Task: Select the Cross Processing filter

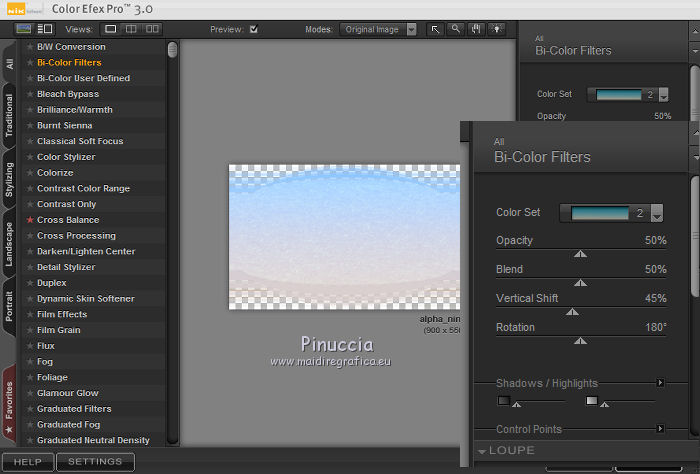Action: tap(76, 235)
